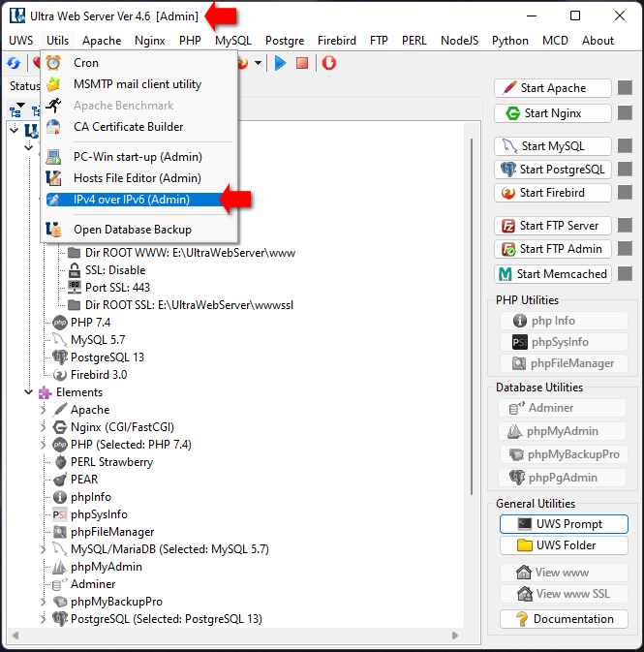Click the phpMyAdmin sailboat tree icon
The width and height of the screenshot is (644, 652).
click(x=60, y=567)
